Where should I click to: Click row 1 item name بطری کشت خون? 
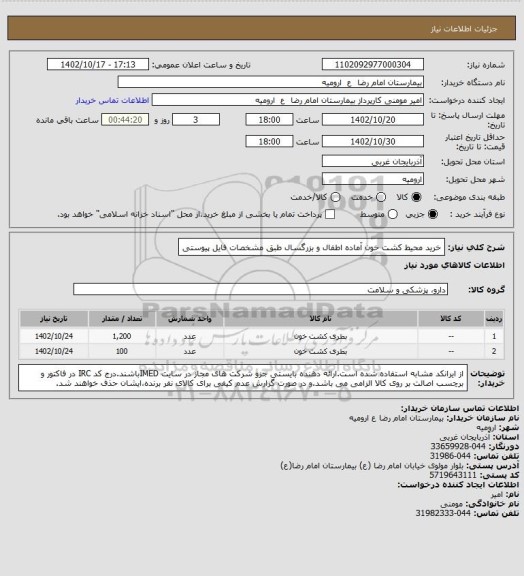320,336
